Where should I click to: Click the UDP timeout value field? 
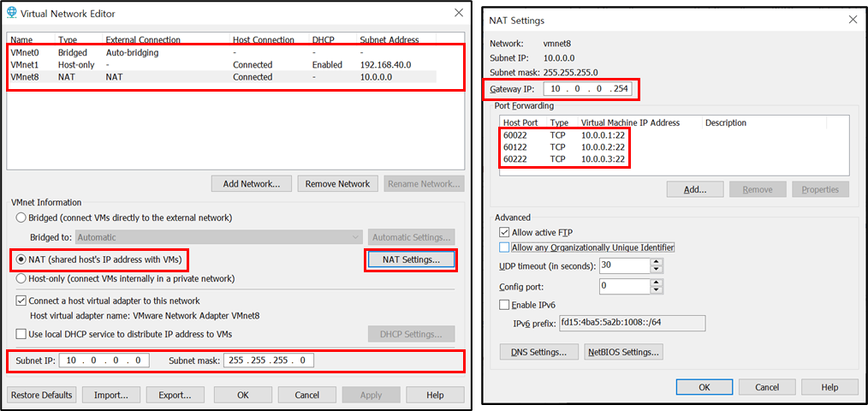pyautogui.click(x=624, y=265)
